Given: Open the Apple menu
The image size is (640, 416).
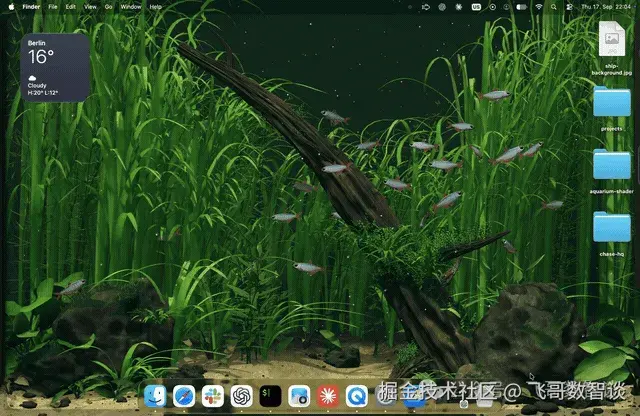Looking at the screenshot, I should [11, 7].
